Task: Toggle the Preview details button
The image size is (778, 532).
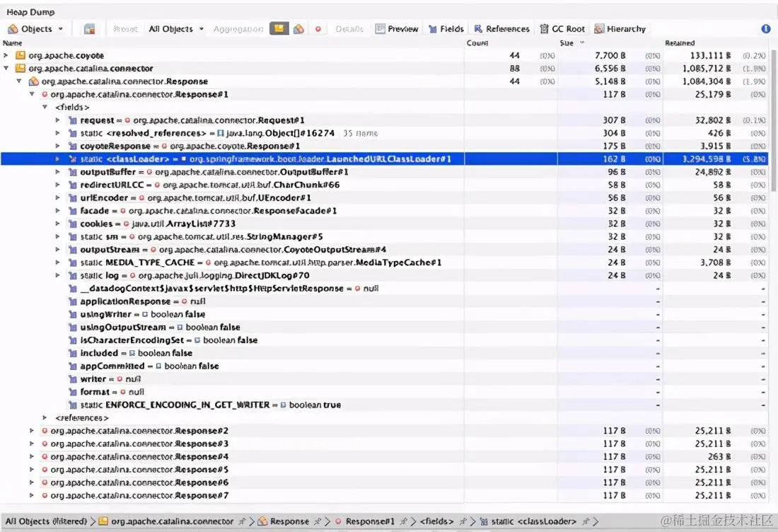Action: pyautogui.click(x=397, y=29)
